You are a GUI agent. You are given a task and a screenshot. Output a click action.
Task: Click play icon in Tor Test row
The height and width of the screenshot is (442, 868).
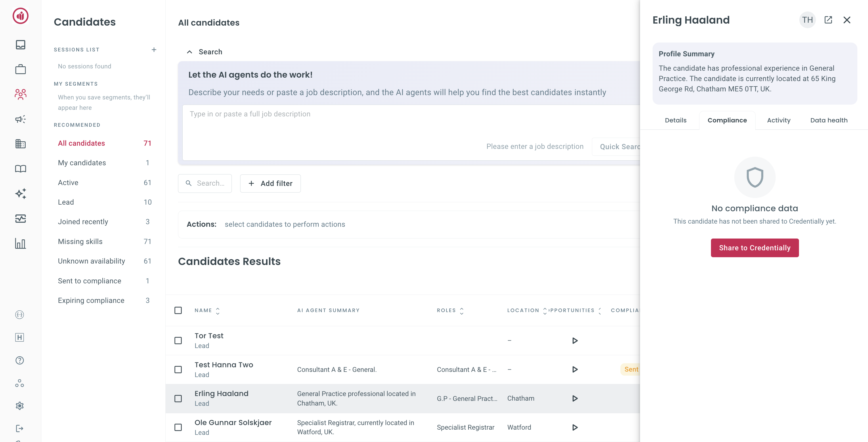coord(575,341)
